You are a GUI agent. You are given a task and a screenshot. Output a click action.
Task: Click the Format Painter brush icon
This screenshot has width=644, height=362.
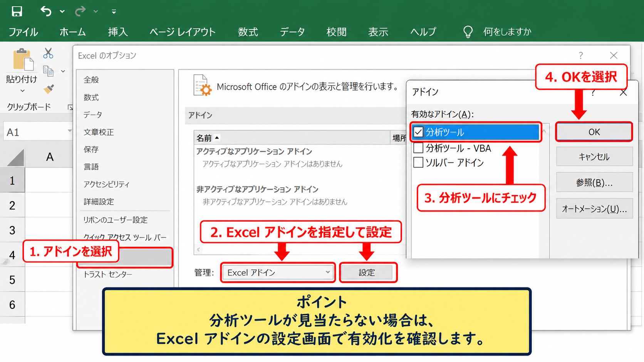point(49,89)
